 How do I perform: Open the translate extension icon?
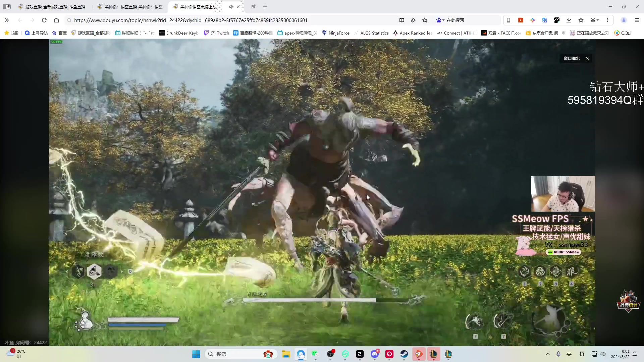545,20
